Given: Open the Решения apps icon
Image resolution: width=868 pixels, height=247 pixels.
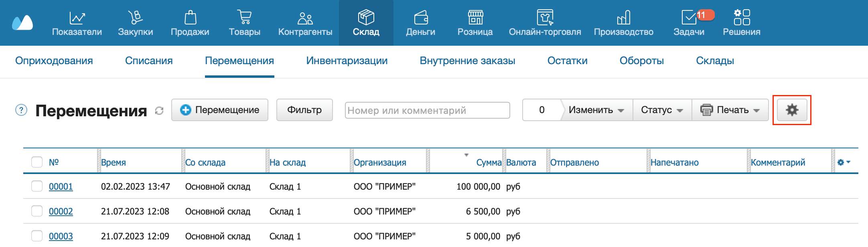Looking at the screenshot, I should (x=742, y=17).
